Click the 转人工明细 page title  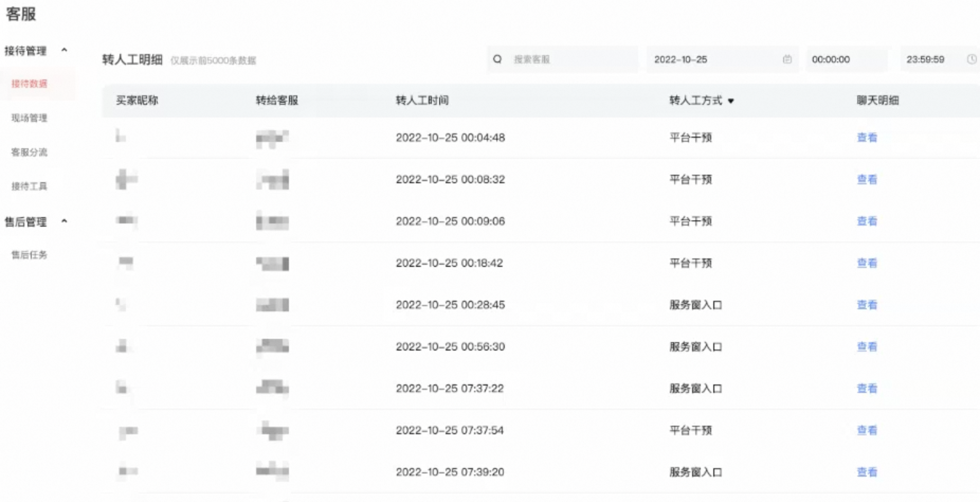click(x=132, y=60)
